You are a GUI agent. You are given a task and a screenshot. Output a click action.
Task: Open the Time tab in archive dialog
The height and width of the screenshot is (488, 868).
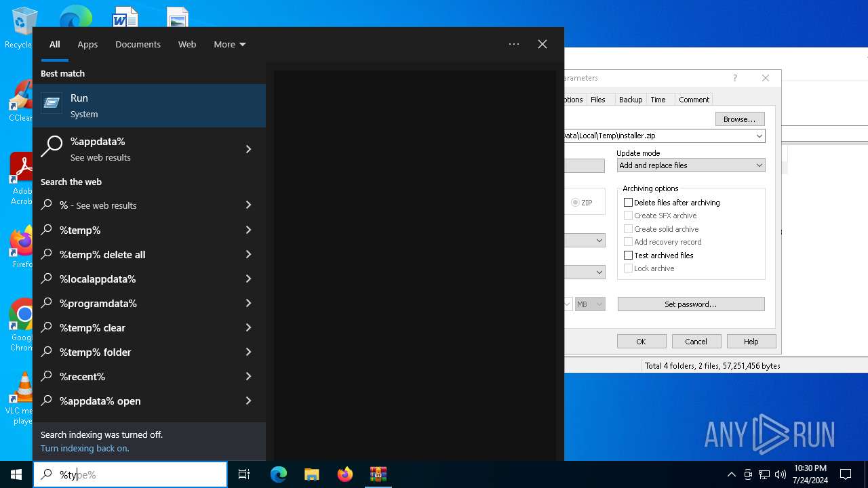[658, 100]
